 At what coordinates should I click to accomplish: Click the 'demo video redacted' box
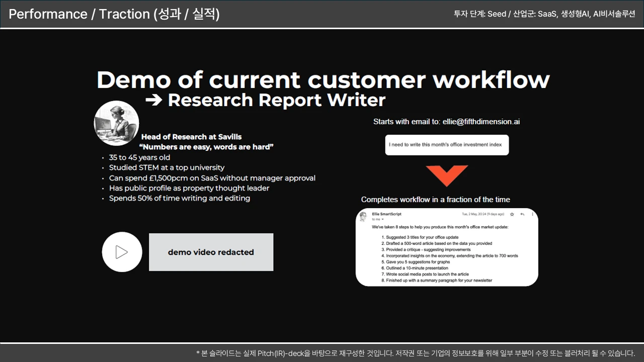[211, 252]
